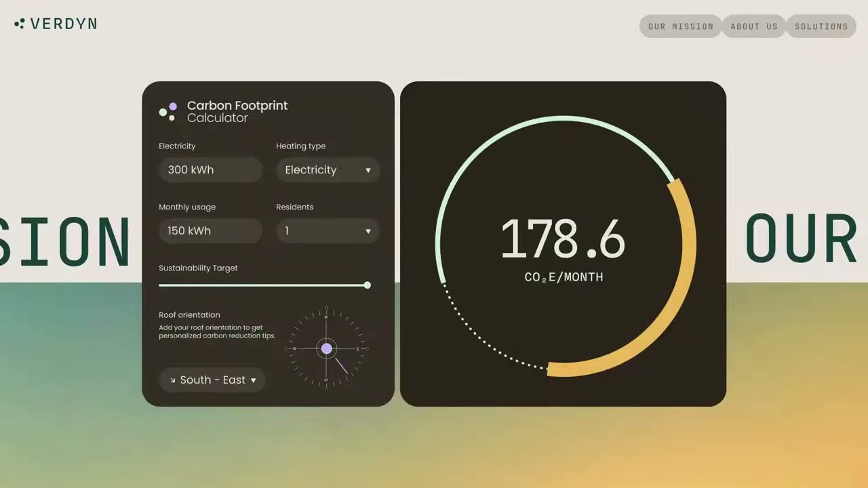Click the Carbon Footprint Calculator title
Image resolution: width=868 pixels, height=488 pixels.
pyautogui.click(x=237, y=112)
